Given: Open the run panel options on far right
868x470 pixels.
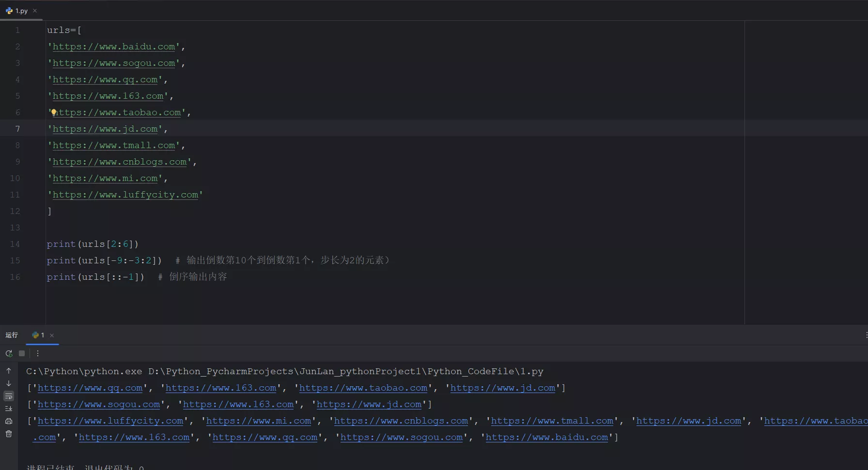Looking at the screenshot, I should [x=866, y=335].
